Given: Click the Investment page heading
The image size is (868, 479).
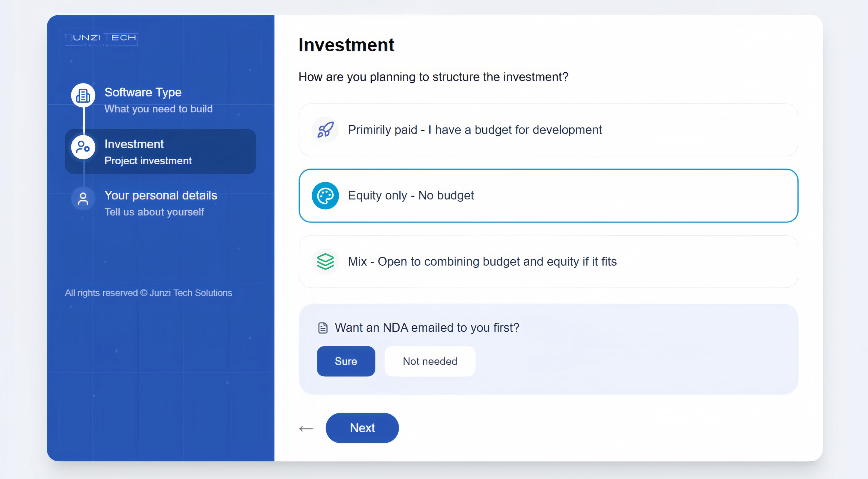Looking at the screenshot, I should coord(346,45).
